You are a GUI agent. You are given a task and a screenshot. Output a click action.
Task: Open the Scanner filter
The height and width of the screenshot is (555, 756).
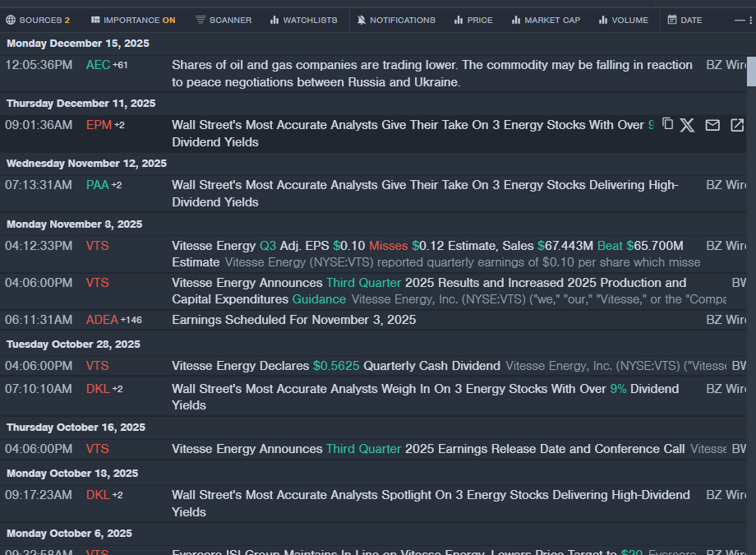point(224,20)
